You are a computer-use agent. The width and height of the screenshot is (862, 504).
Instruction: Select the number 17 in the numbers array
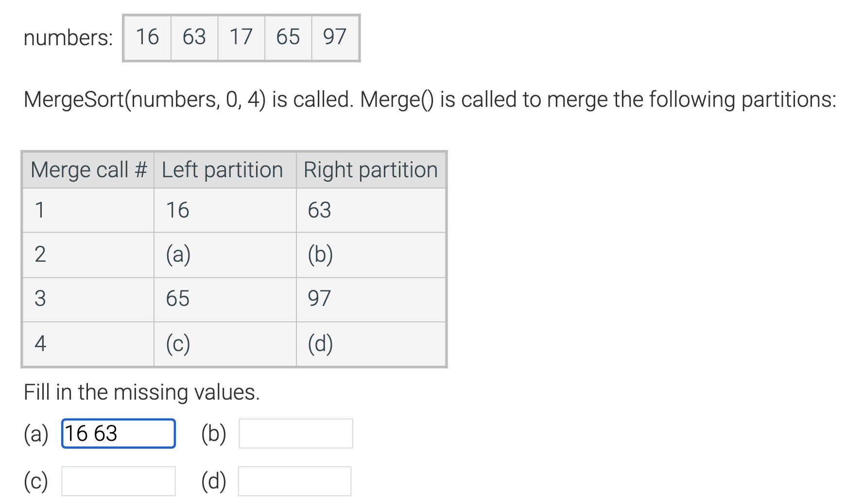click(241, 37)
